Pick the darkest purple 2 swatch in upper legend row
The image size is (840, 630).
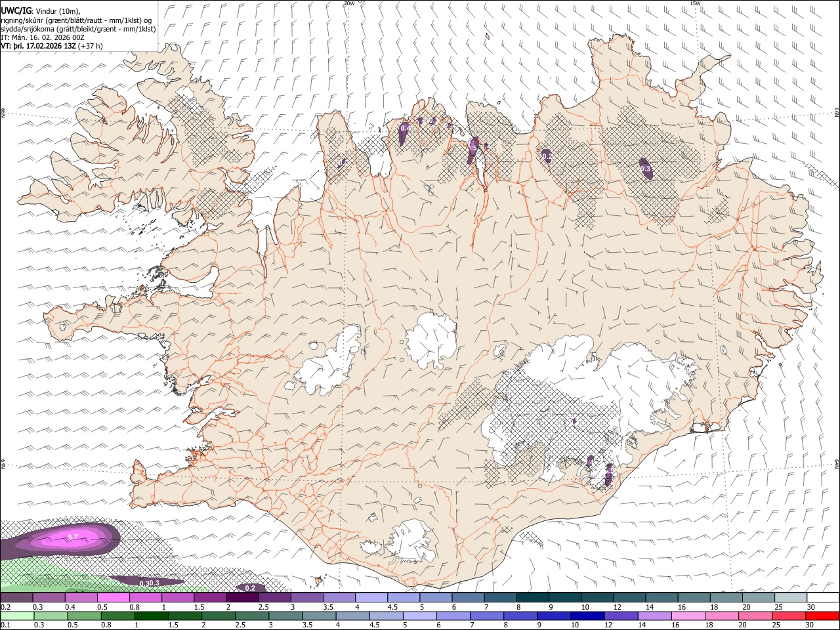(x=241, y=598)
